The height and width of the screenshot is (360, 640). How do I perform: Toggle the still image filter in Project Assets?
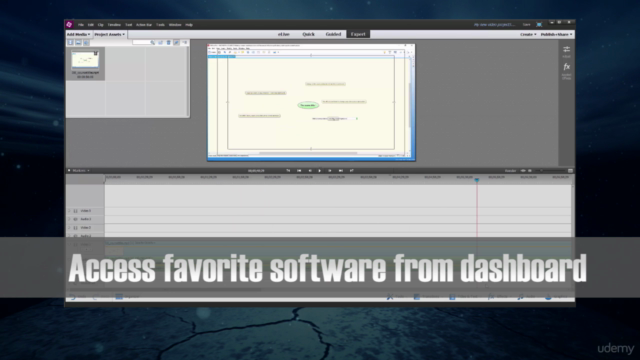tap(78, 42)
